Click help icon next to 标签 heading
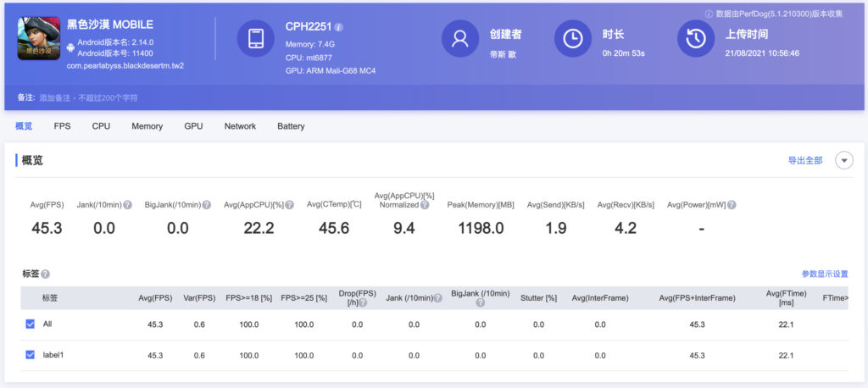868x388 pixels. coord(46,274)
